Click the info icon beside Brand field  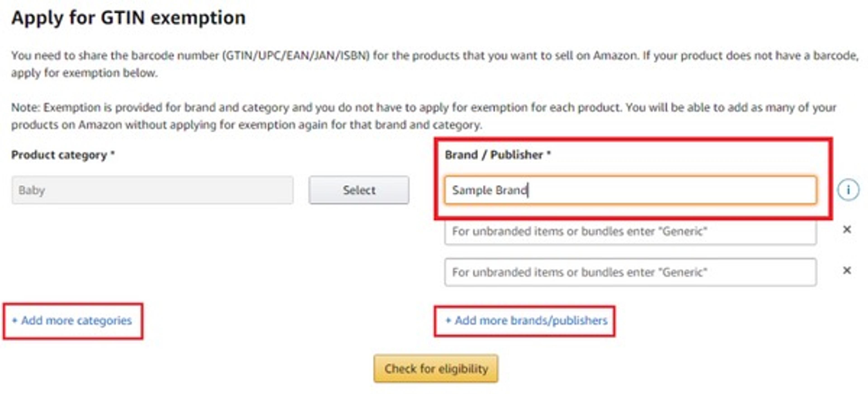(x=848, y=190)
